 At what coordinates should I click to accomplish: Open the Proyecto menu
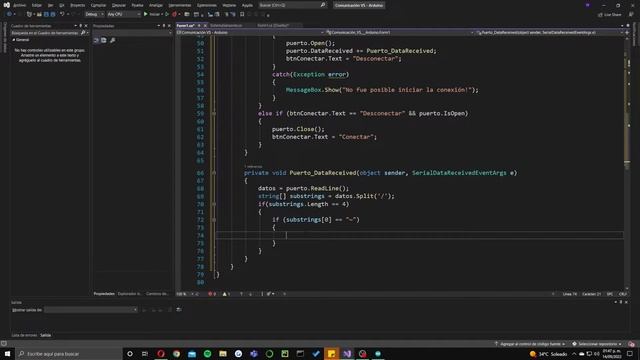click(x=77, y=5)
